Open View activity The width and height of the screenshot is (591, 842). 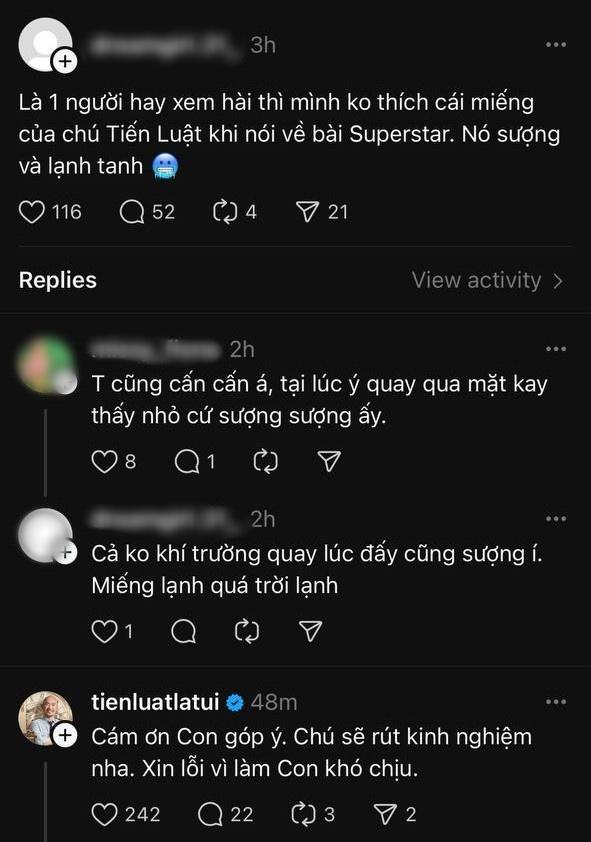coord(483,281)
